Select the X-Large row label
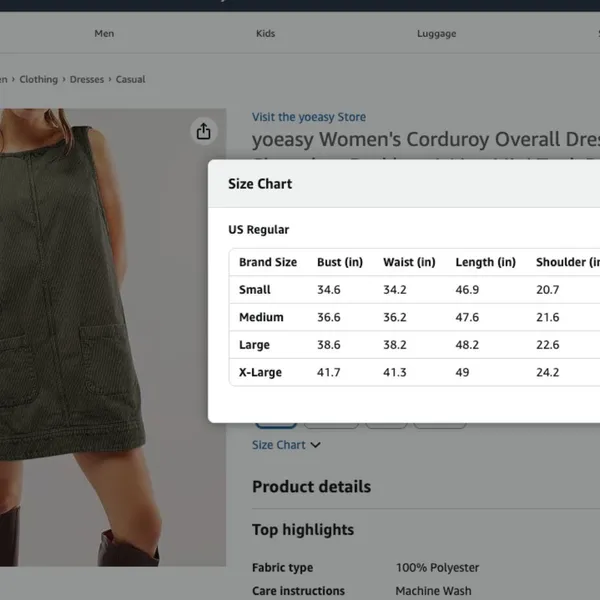 [260, 372]
